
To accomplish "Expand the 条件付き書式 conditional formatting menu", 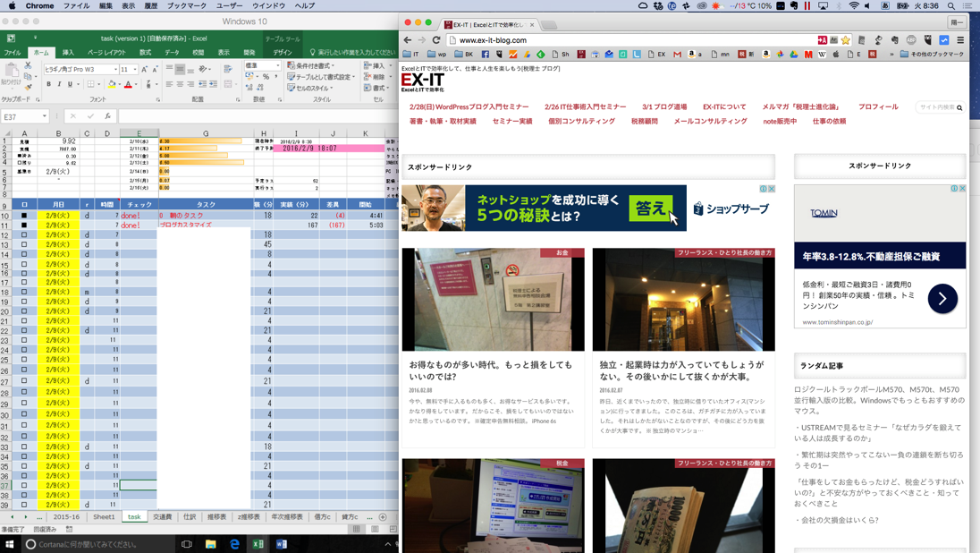I will tap(310, 65).
